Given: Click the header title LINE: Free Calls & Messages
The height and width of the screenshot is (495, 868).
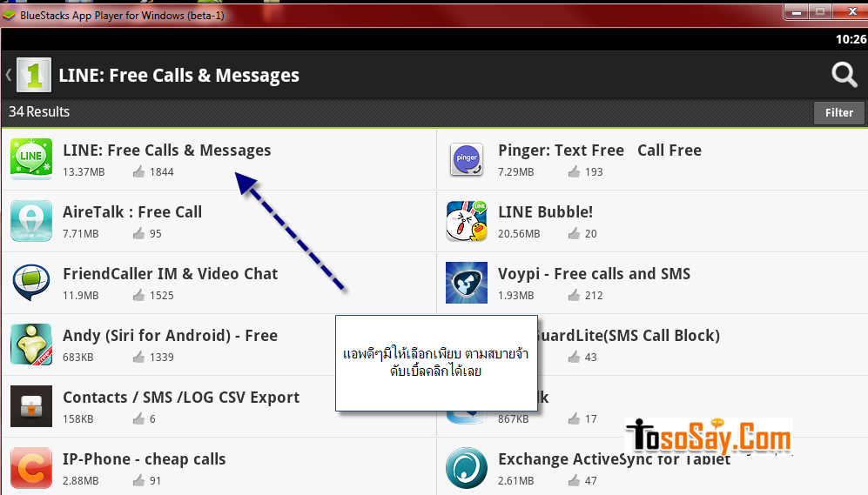Looking at the screenshot, I should pyautogui.click(x=178, y=75).
